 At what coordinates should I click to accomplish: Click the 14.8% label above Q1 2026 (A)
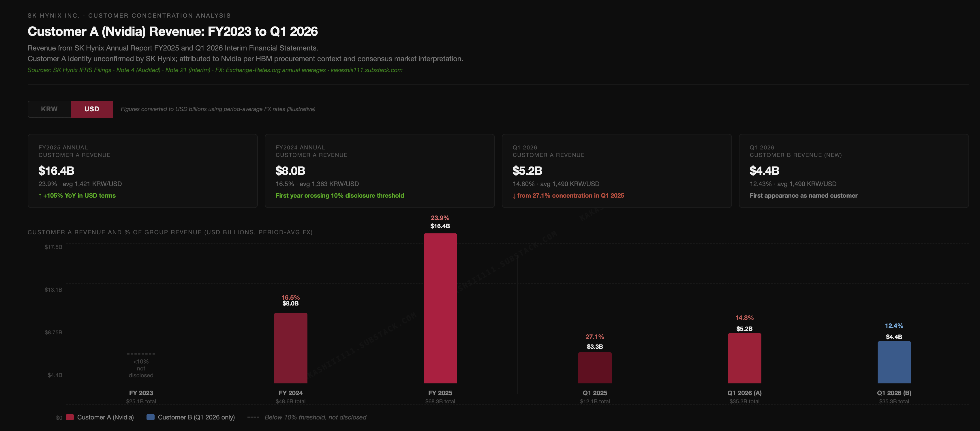[x=744, y=318]
